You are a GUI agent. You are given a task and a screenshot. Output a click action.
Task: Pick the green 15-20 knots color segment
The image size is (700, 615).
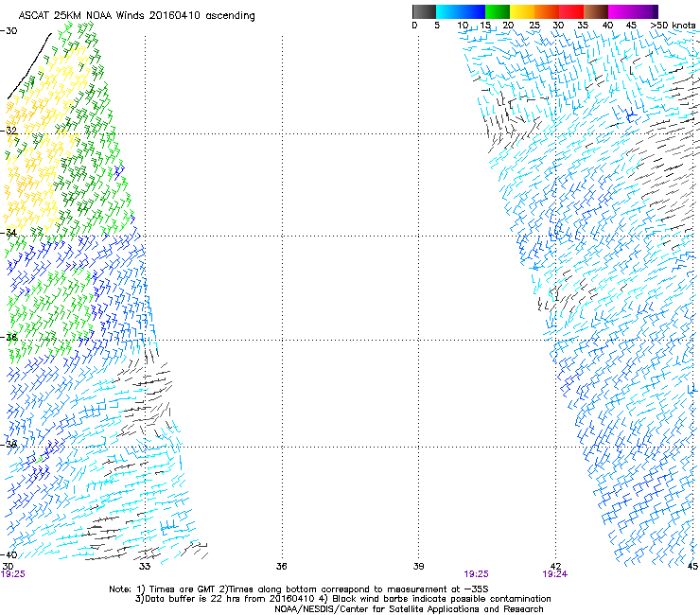tap(498, 11)
